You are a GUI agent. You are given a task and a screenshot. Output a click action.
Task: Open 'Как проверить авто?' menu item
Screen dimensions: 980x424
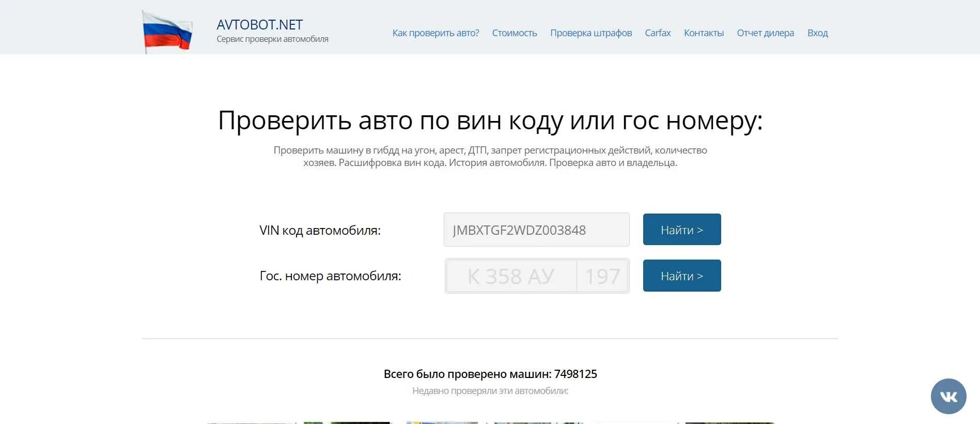click(x=435, y=33)
